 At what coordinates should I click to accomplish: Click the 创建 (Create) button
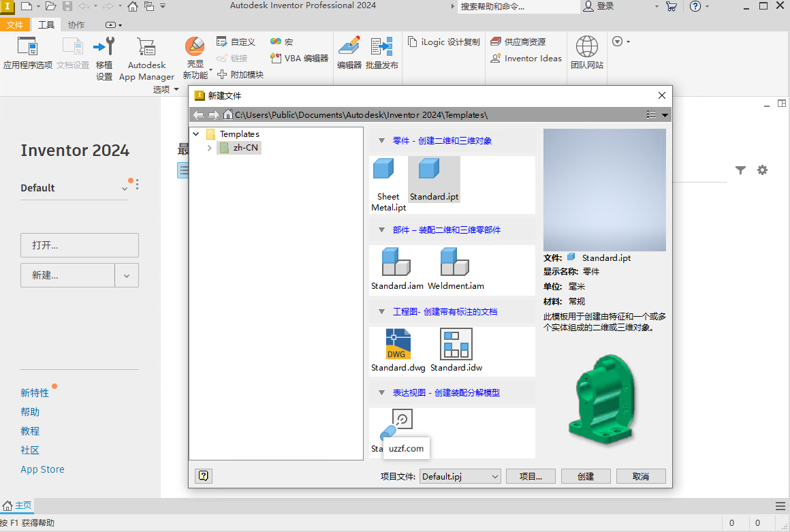(586, 476)
